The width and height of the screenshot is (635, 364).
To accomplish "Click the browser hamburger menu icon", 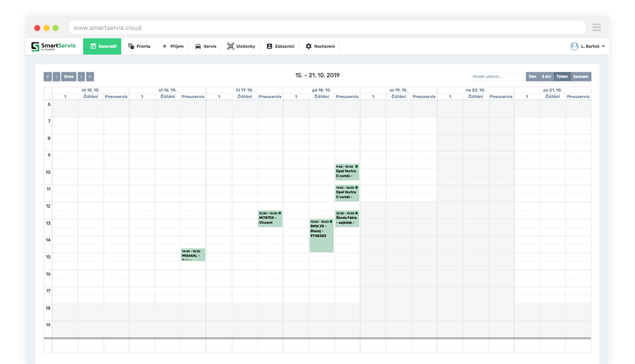I will pos(597,28).
